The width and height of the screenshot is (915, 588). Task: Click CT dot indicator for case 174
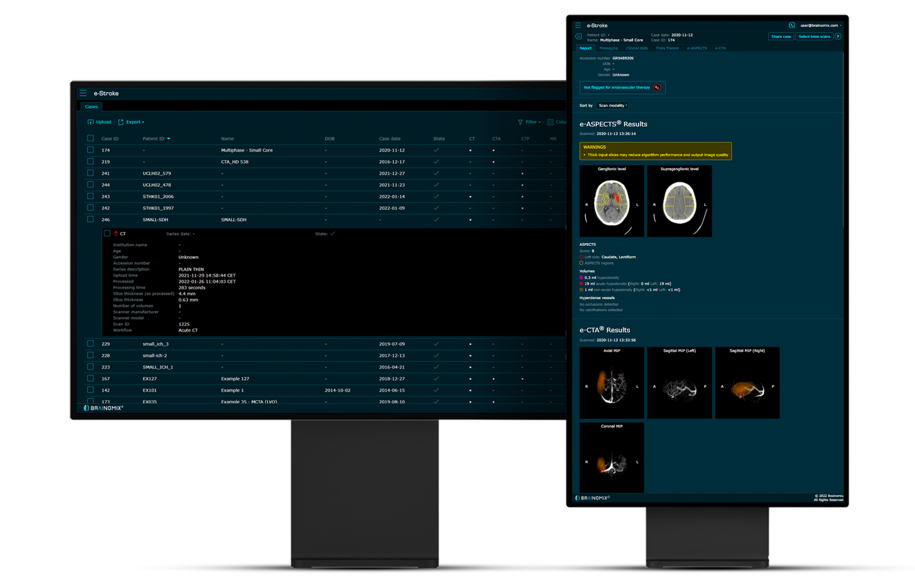pos(470,150)
